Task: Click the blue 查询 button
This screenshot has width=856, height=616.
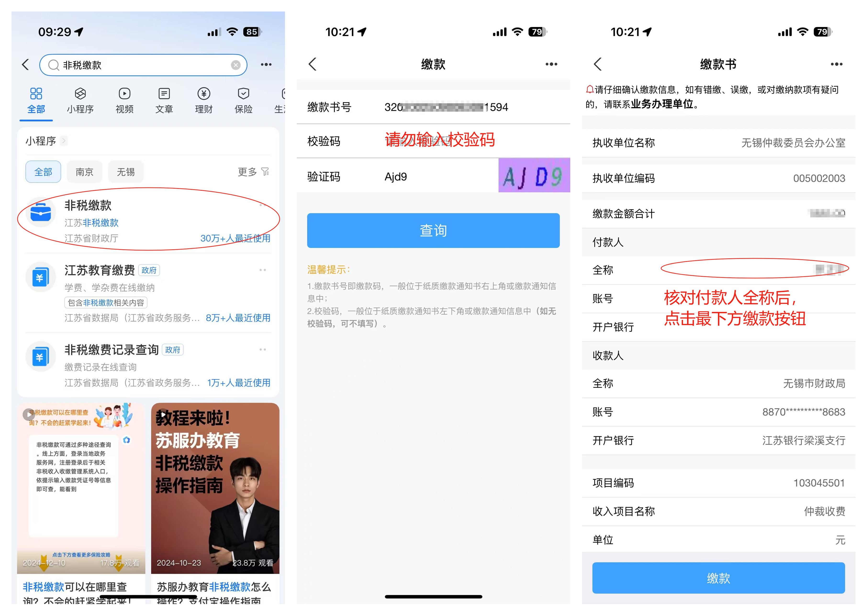Action: tap(433, 231)
